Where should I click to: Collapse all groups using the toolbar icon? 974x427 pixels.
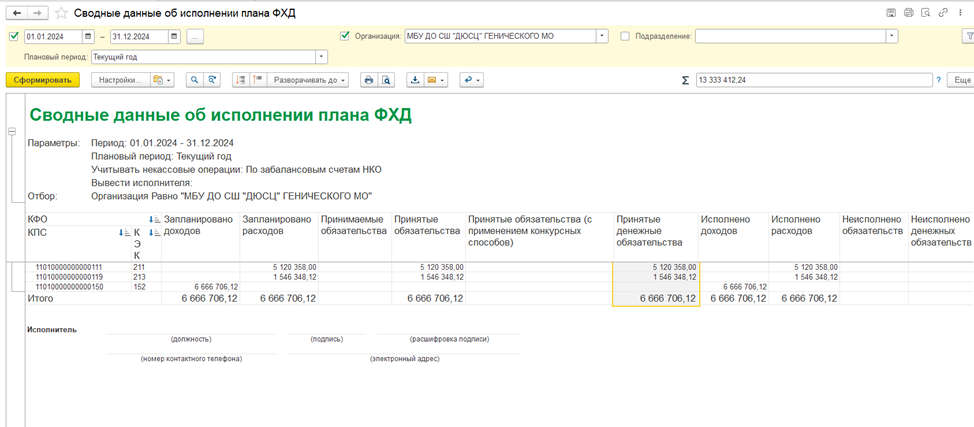(x=242, y=80)
